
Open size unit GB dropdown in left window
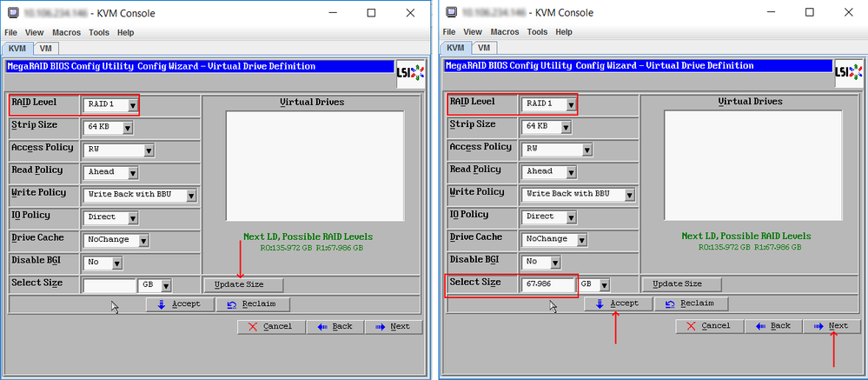[x=155, y=285]
